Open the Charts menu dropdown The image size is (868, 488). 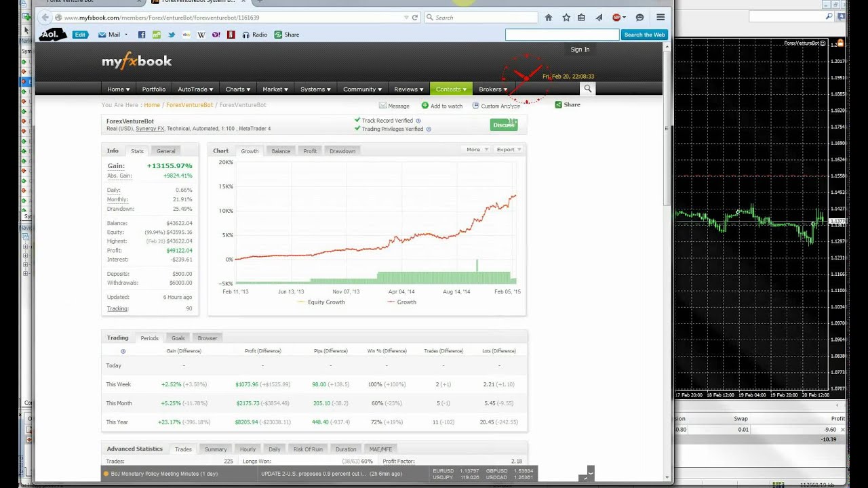(238, 89)
